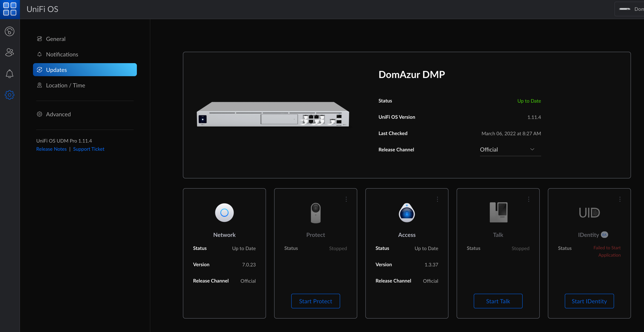Image resolution: width=644 pixels, height=332 pixels.
Task: Click the General icon in sidebar
Action: [40, 39]
